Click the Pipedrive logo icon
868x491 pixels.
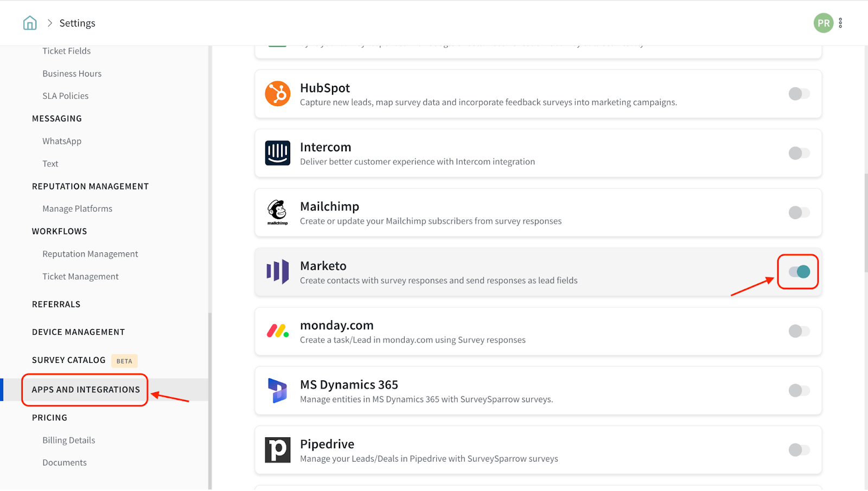point(277,450)
